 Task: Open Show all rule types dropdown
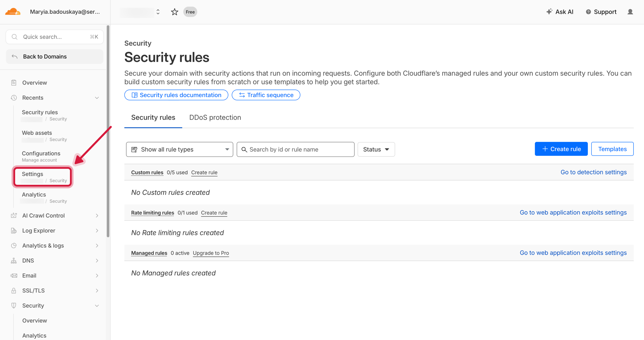pyautogui.click(x=180, y=149)
